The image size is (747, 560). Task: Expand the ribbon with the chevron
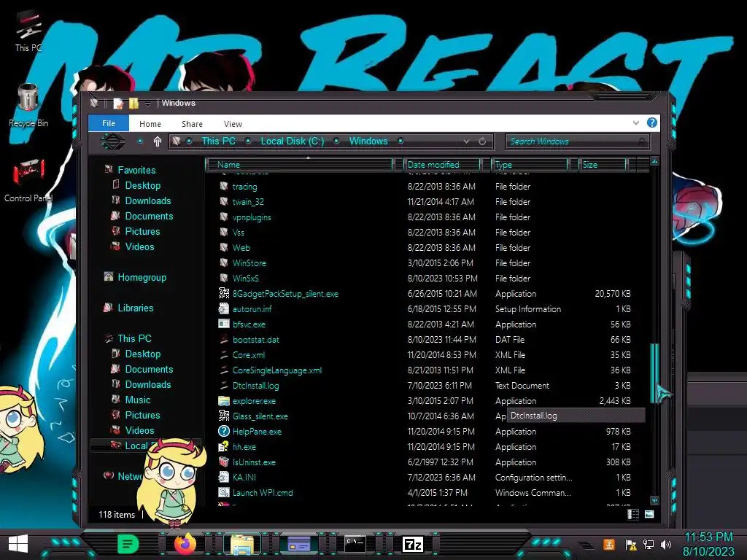pos(636,122)
